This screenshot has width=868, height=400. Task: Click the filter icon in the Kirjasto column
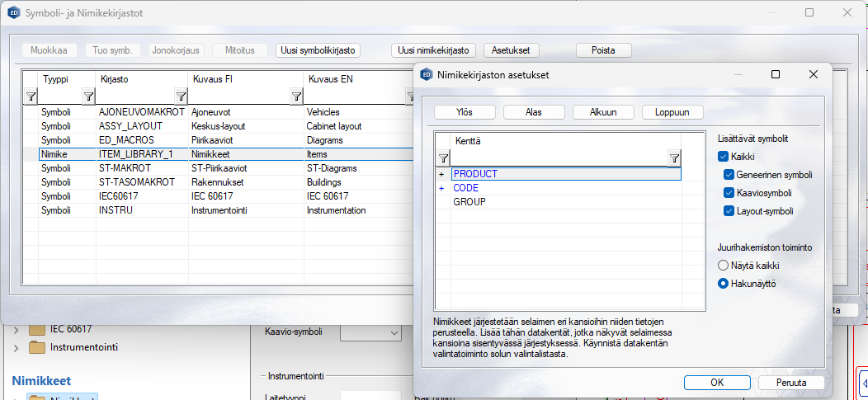pos(181,96)
